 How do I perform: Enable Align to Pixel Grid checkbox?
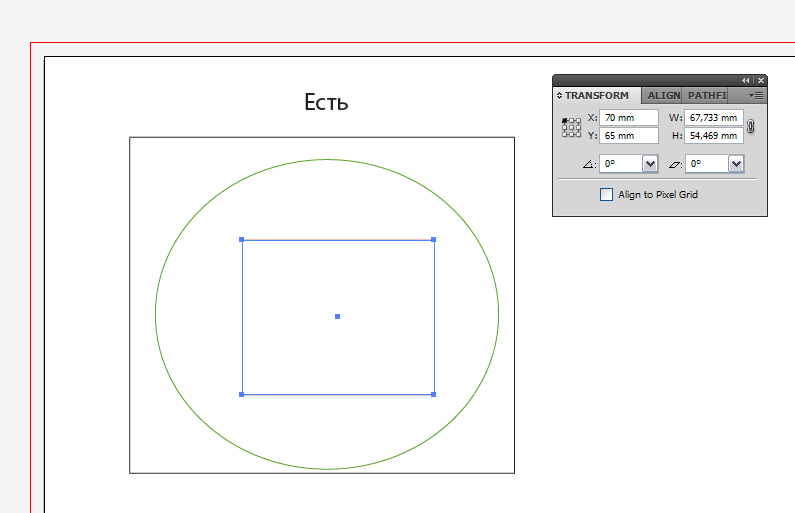point(606,195)
